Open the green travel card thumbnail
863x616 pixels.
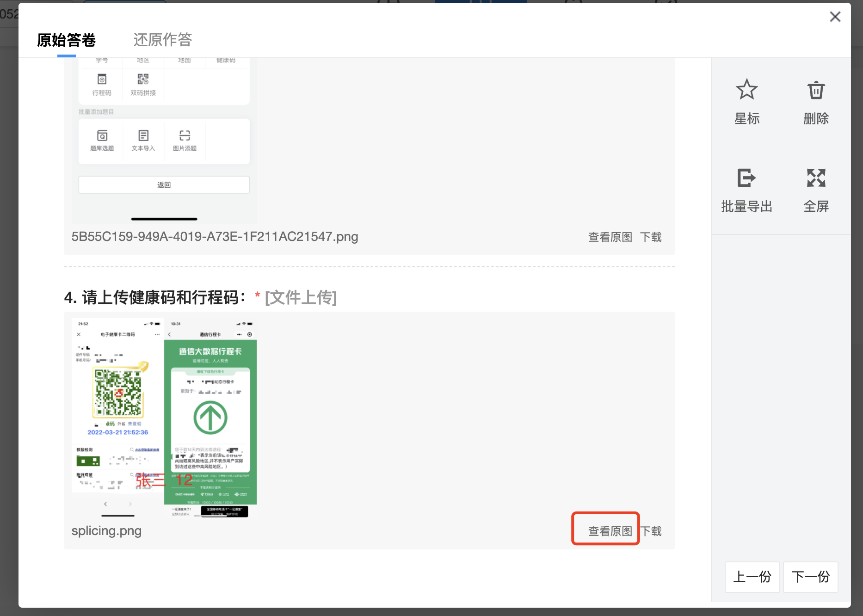(x=210, y=418)
